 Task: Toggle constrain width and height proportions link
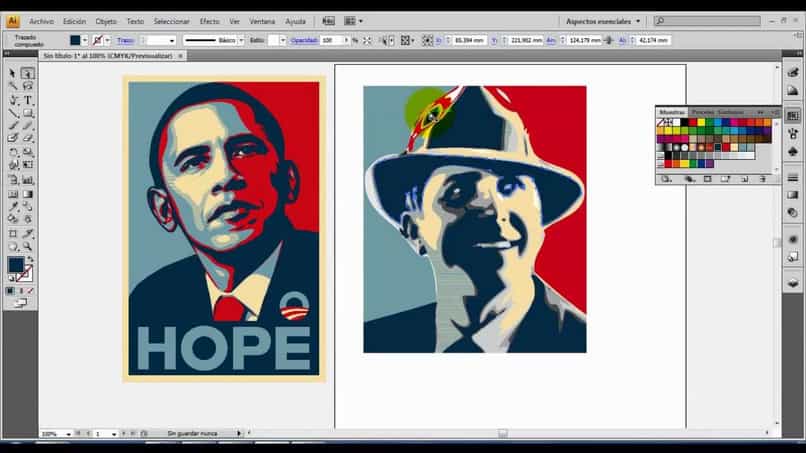609,40
